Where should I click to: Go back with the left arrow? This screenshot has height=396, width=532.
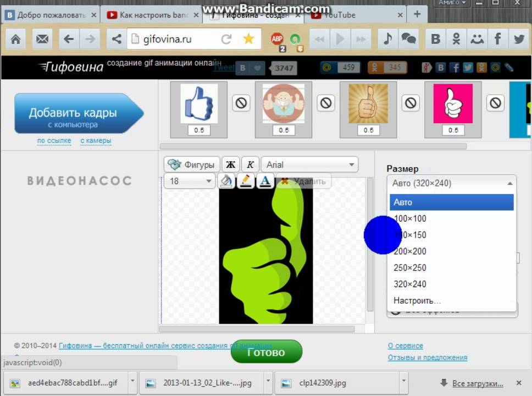69,39
